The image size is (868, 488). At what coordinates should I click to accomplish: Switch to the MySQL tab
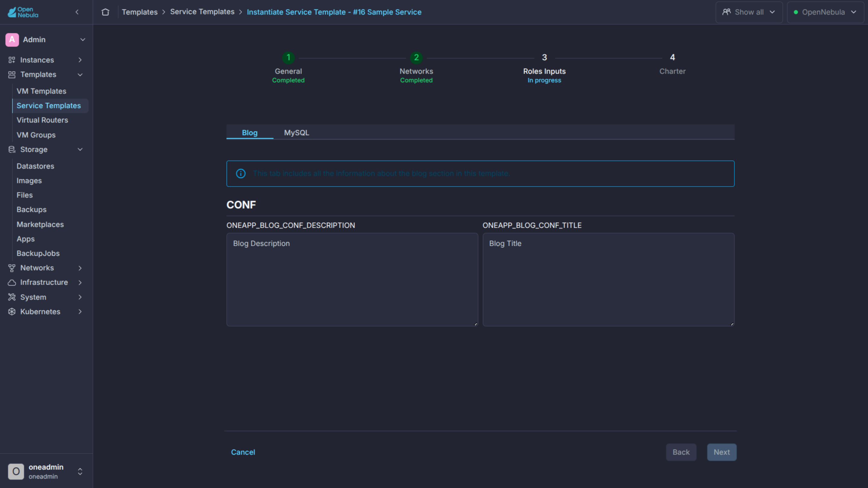[297, 133]
